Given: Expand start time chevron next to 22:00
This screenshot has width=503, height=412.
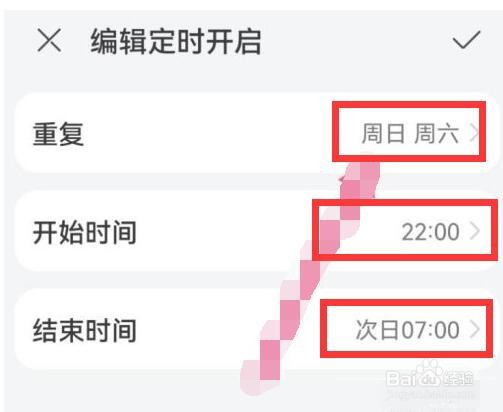Looking at the screenshot, I should click(x=474, y=231).
